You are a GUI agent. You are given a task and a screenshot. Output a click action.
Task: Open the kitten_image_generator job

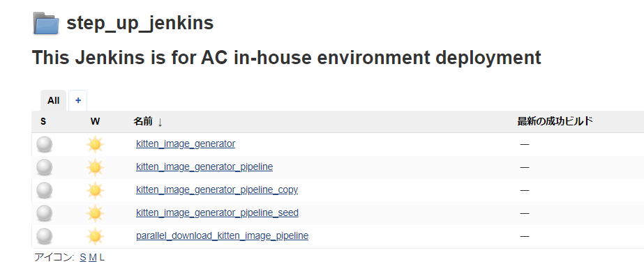point(186,144)
